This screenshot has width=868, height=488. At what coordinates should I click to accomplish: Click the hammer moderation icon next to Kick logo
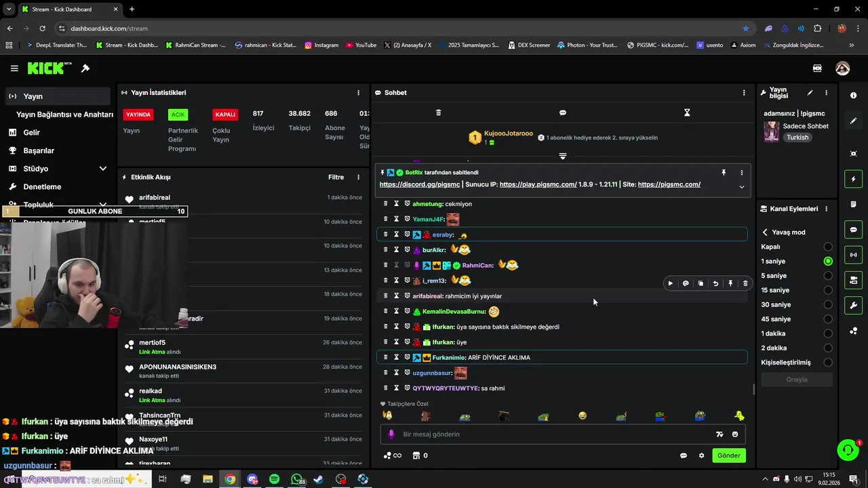85,68
